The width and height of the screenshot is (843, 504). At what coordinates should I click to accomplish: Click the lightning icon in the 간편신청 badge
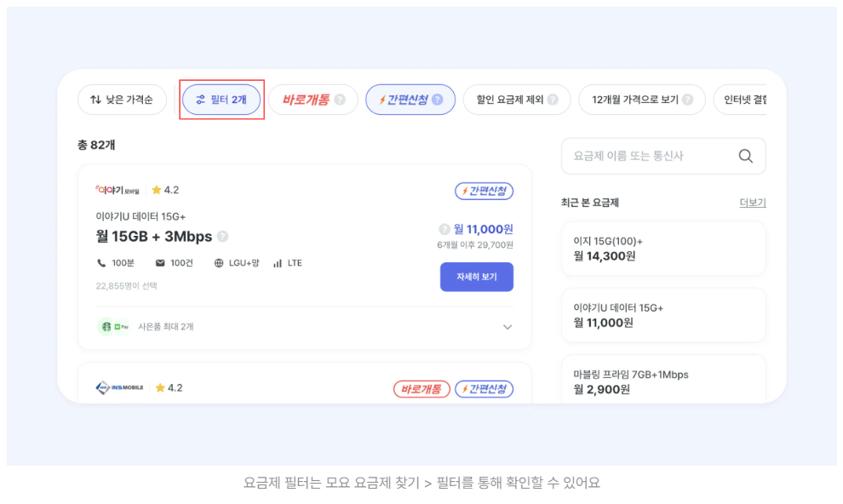click(381, 99)
